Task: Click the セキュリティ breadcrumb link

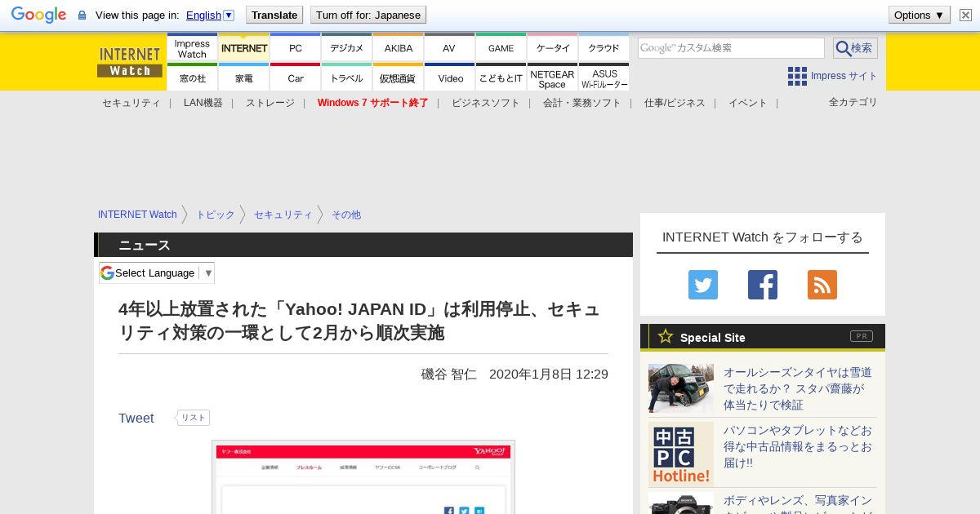Action: pos(283,215)
